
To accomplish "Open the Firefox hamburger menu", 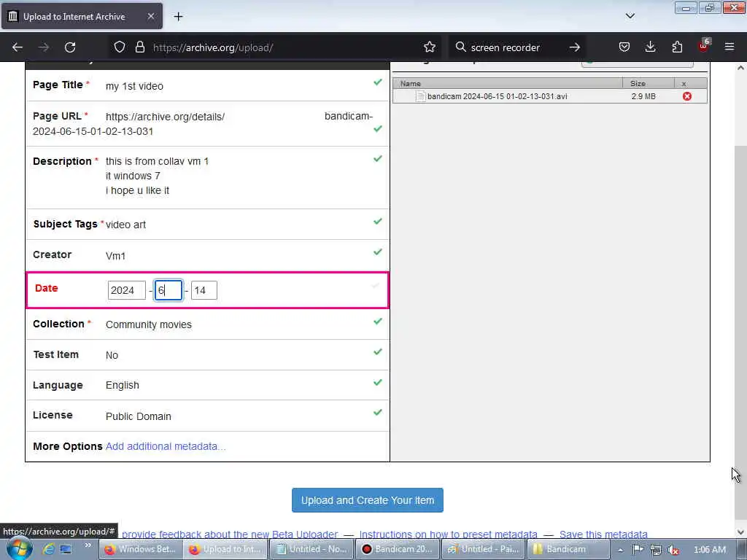I will 729,47.
